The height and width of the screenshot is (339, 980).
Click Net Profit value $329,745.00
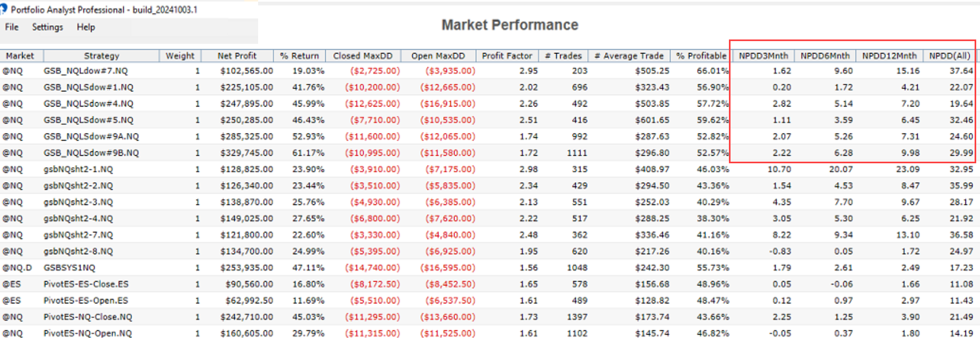pos(246,153)
